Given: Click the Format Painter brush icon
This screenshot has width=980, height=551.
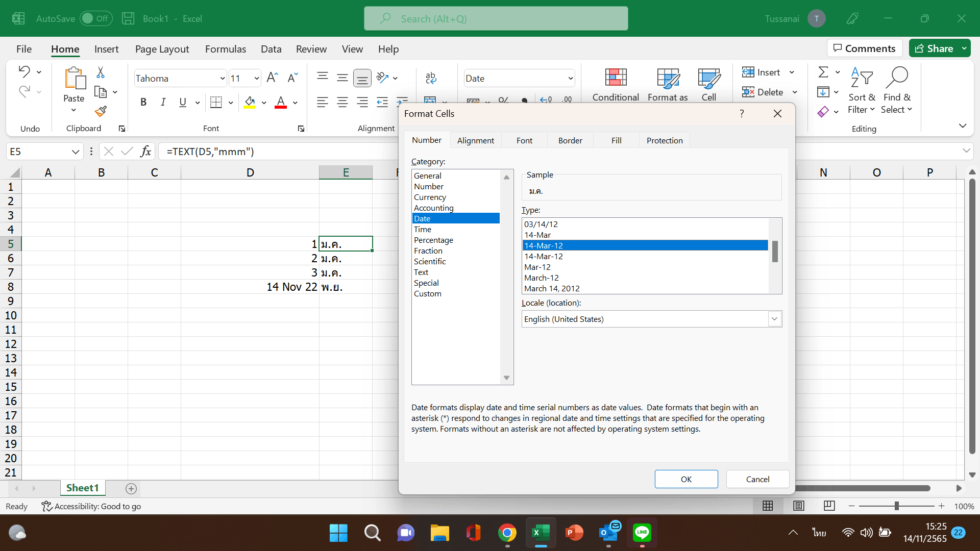Looking at the screenshot, I should click(x=101, y=111).
